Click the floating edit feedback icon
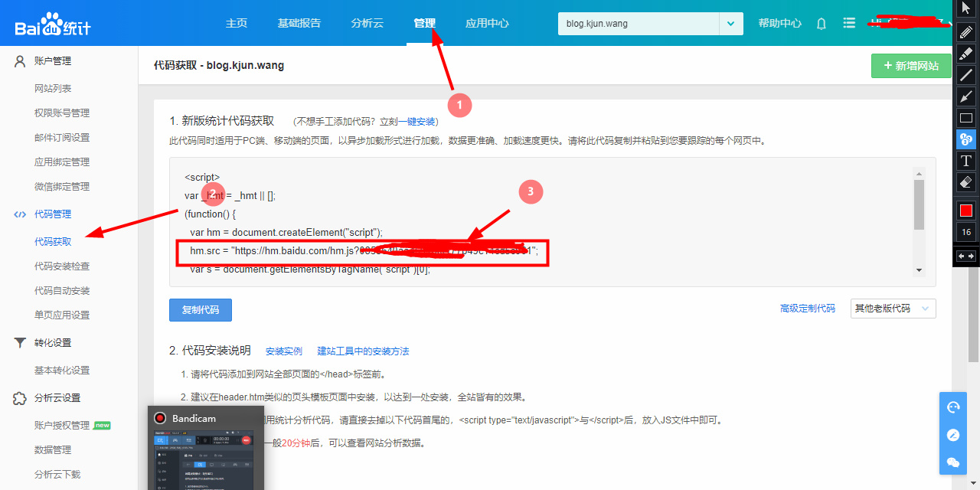Screen dimensions: 980x490 [953, 435]
